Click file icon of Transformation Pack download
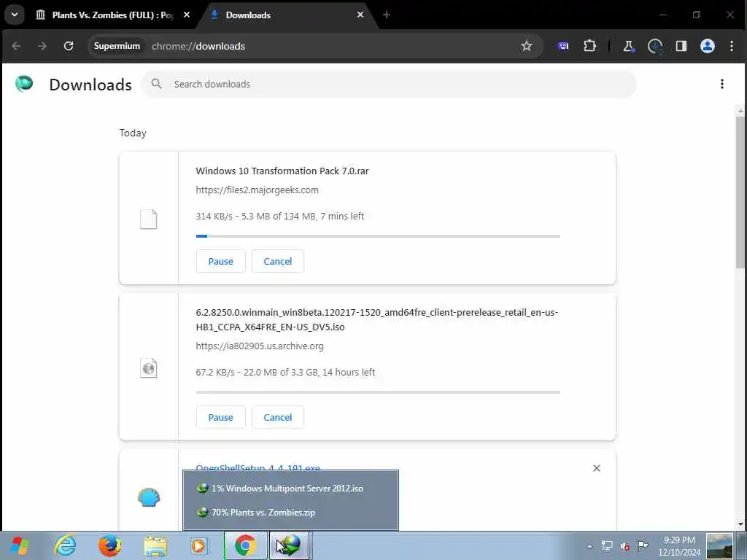This screenshot has height=560, width=747. (x=148, y=219)
